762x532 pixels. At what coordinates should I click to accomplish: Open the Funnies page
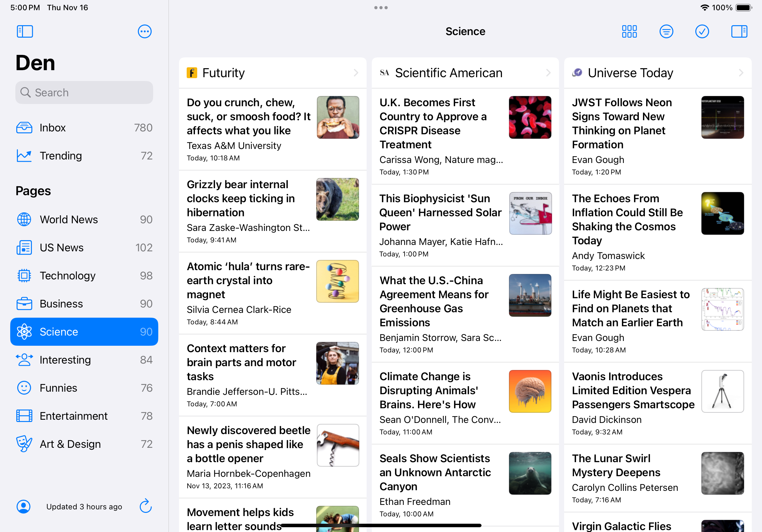[84, 388]
